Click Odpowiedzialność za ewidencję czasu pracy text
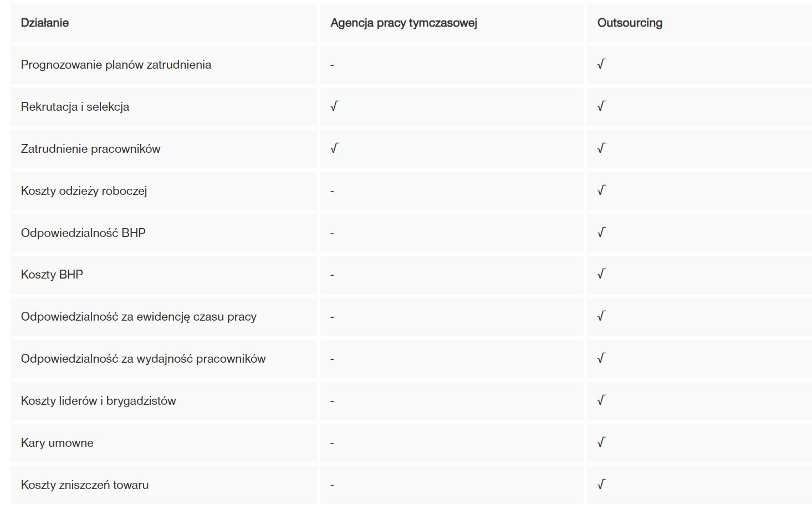Screen dimensions: 812x510 (x=139, y=317)
